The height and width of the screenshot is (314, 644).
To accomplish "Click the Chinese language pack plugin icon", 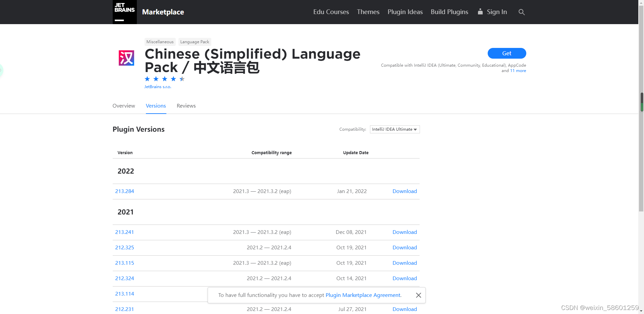I will pyautogui.click(x=126, y=58).
